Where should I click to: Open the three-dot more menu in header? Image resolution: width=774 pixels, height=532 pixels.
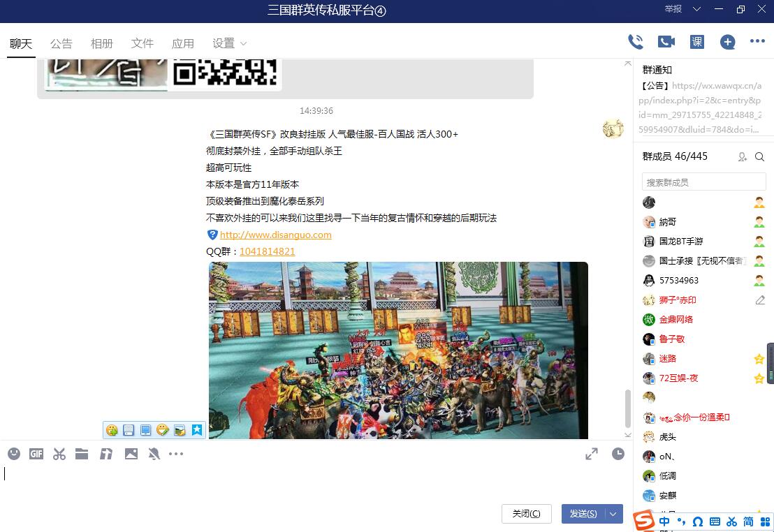(x=757, y=41)
